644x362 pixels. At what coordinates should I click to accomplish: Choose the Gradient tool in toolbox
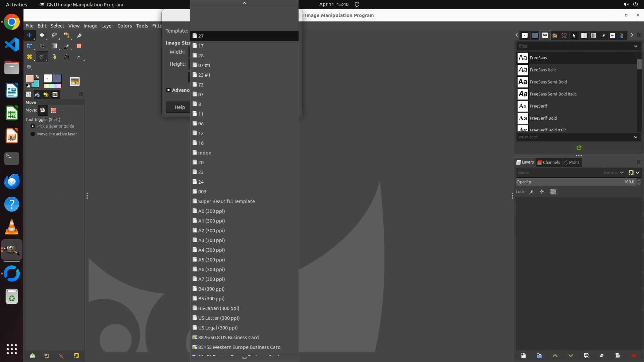coord(54,46)
